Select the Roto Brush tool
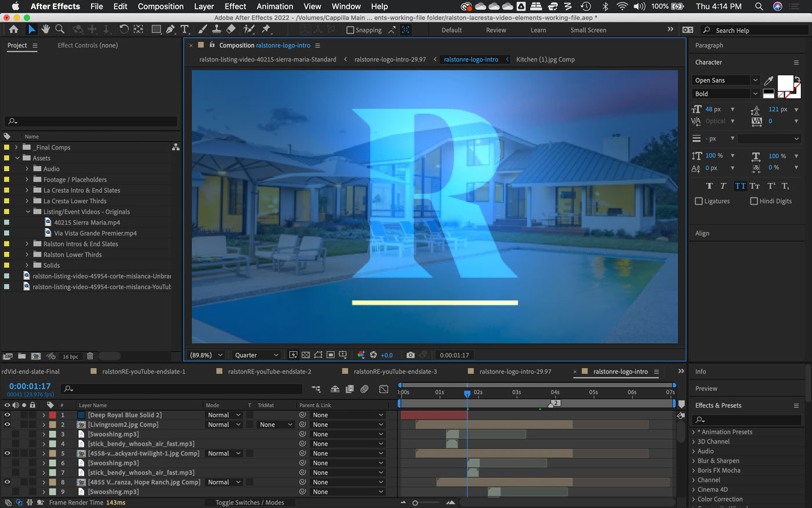812x508 pixels. 249,29
